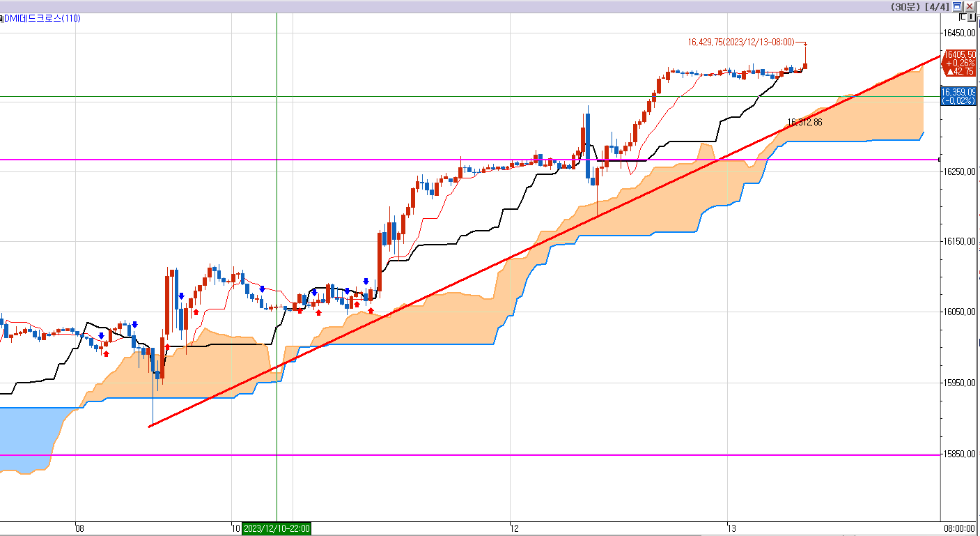Select the magenta horizontal line near 15850

tap(470, 455)
